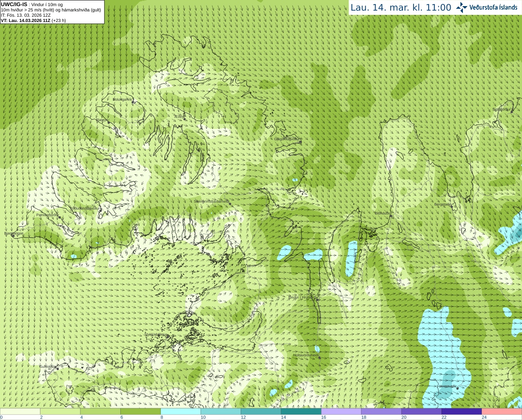The width and height of the screenshot is (522, 420).
Task: Click the Blönduós station marker
Action: [391, 216]
